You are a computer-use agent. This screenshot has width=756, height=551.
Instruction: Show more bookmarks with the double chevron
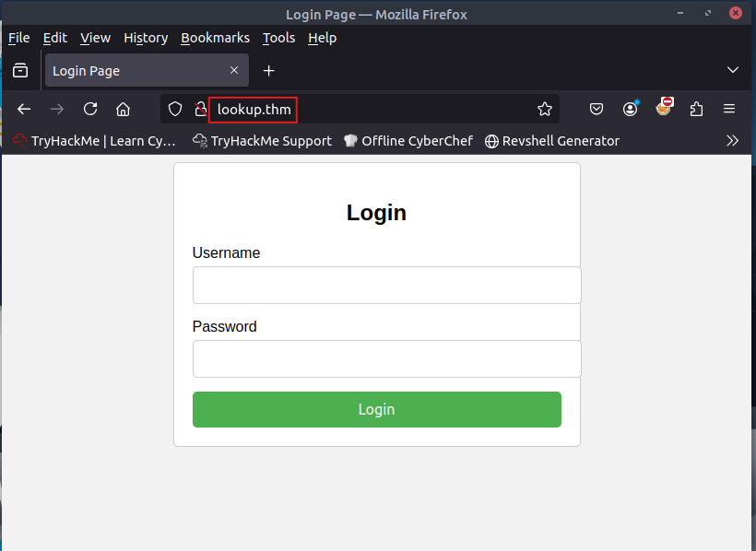coord(732,141)
